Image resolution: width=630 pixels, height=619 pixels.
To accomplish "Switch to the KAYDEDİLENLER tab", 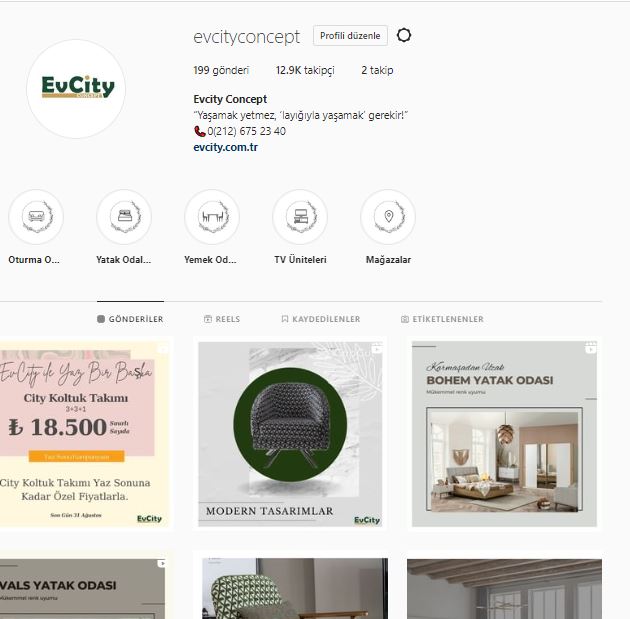I will [x=321, y=319].
